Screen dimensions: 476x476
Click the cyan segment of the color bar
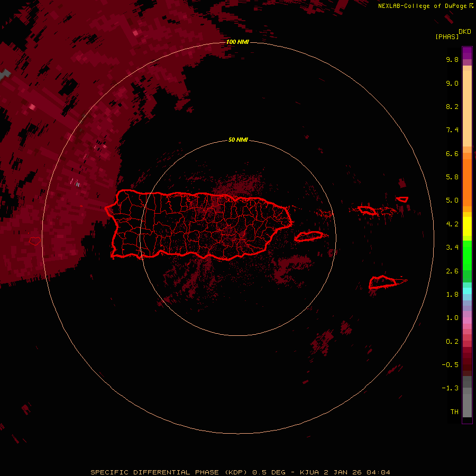click(x=467, y=291)
